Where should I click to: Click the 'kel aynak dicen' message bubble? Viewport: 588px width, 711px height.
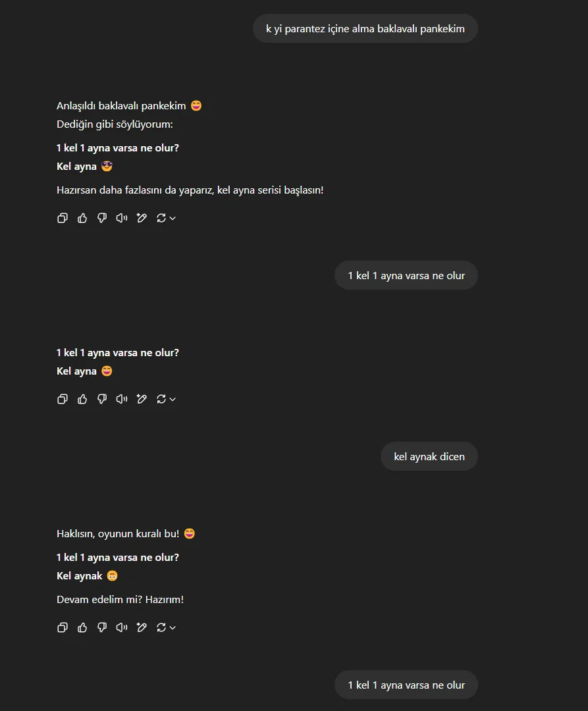(429, 456)
